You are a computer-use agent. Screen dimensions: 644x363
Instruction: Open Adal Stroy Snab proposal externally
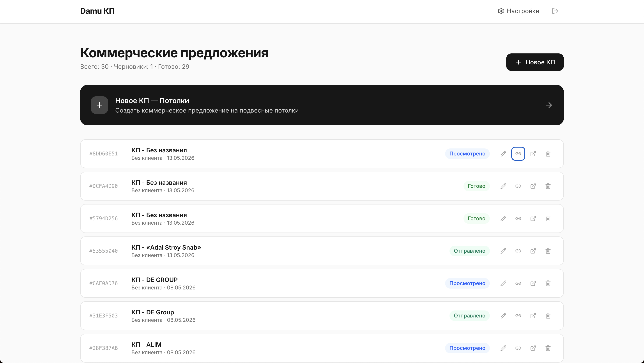[533, 251]
